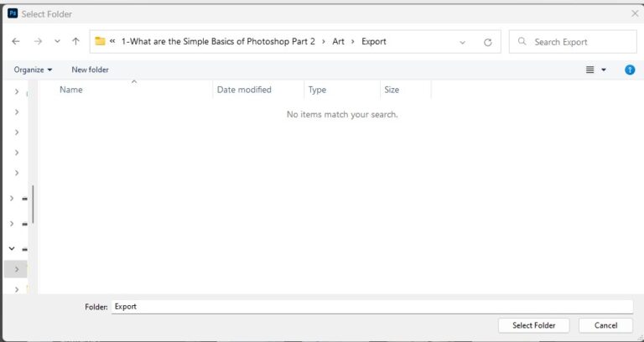
Task: Refresh the Export folder view
Action: [488, 41]
